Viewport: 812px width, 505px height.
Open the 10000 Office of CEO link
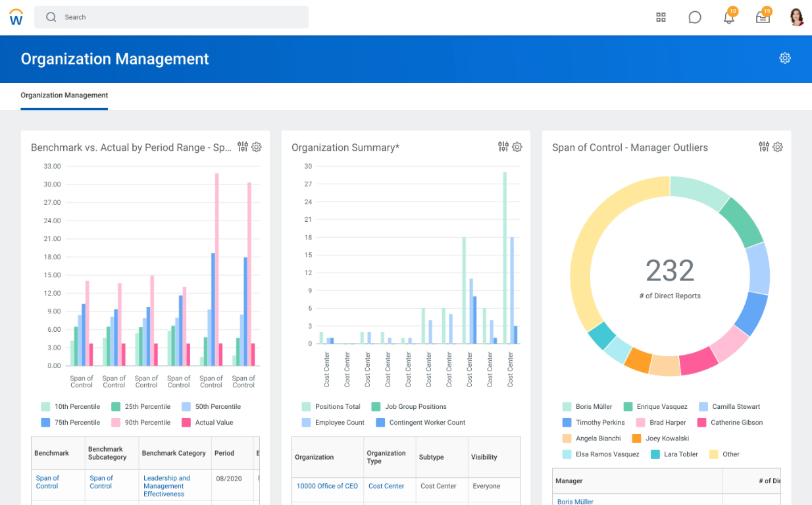327,486
